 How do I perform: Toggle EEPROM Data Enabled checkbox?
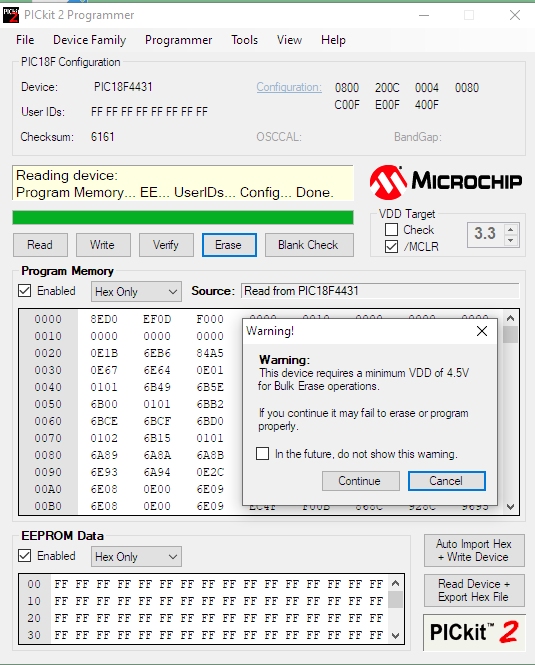tap(25, 556)
